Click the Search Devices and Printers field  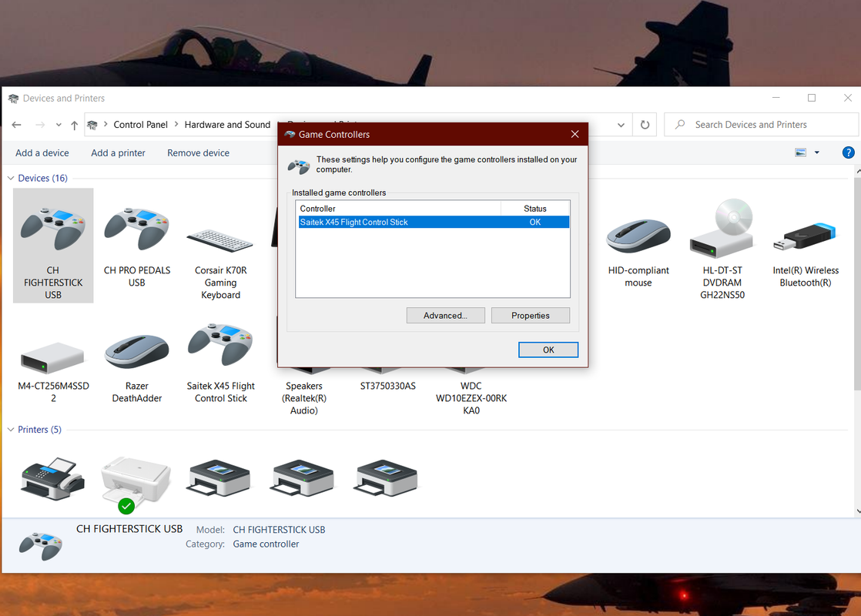(761, 125)
